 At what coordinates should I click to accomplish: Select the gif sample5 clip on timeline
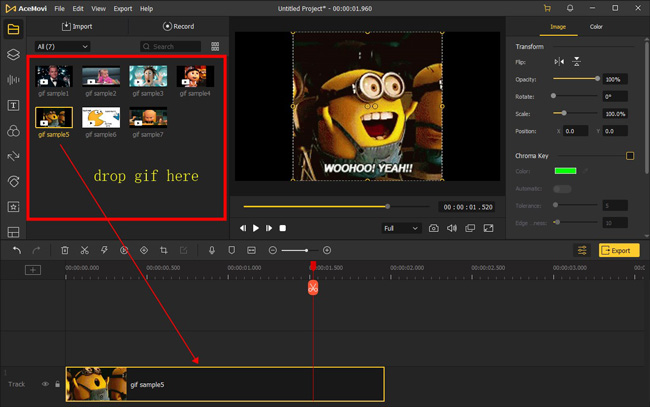225,384
